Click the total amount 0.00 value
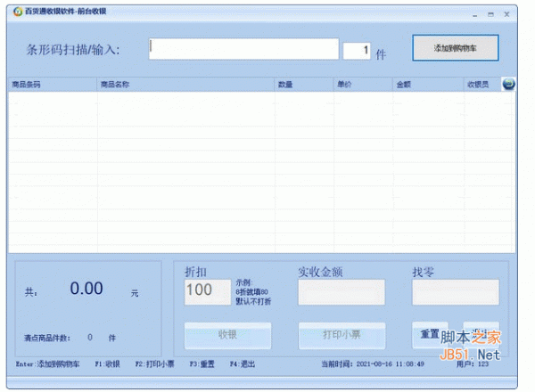The image size is (535, 392). click(86, 289)
